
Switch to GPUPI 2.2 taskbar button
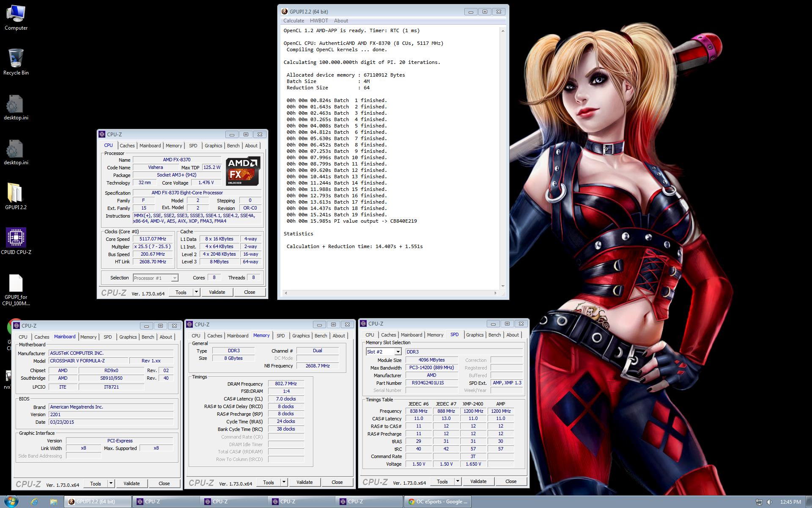[98, 502]
